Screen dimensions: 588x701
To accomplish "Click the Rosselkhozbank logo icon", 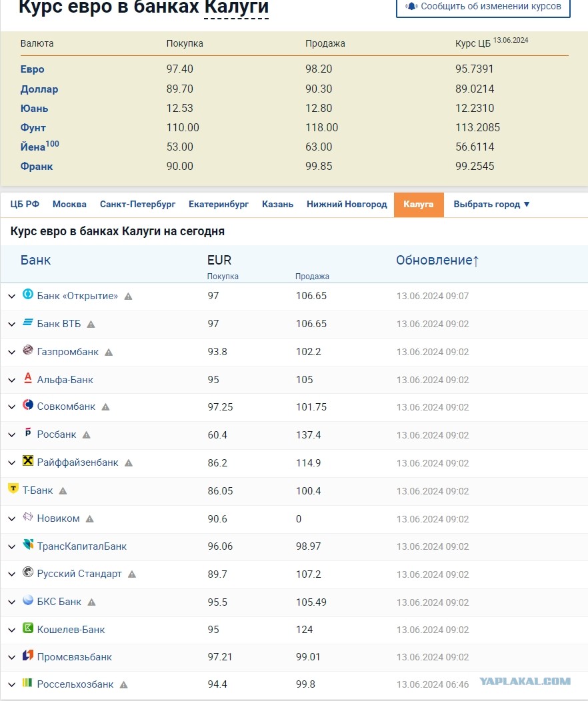I will coord(28,682).
